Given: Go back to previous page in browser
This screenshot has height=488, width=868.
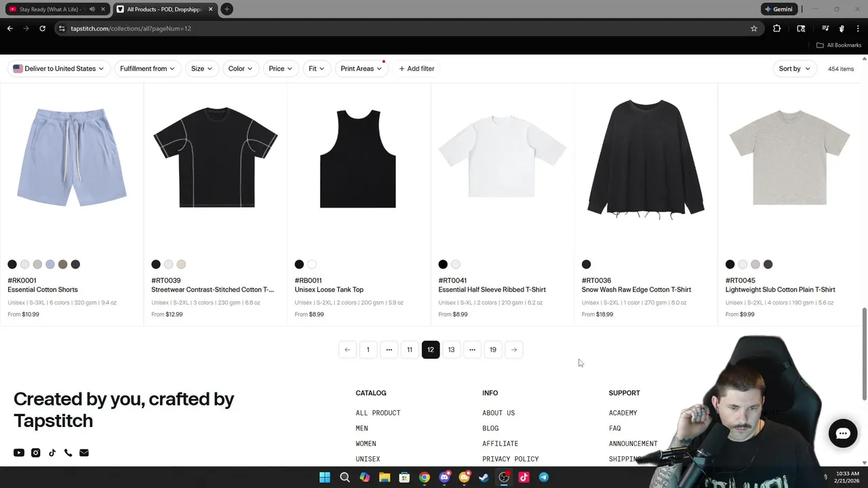Looking at the screenshot, I should pyautogui.click(x=9, y=28).
